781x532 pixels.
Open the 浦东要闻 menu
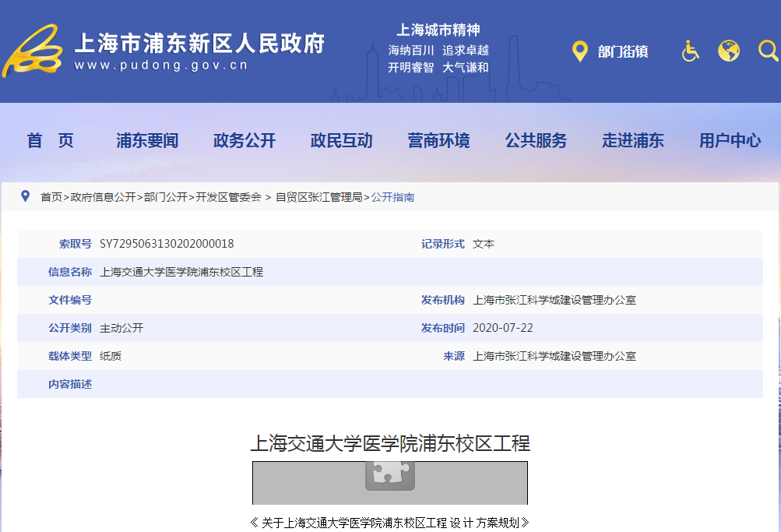pos(147,140)
